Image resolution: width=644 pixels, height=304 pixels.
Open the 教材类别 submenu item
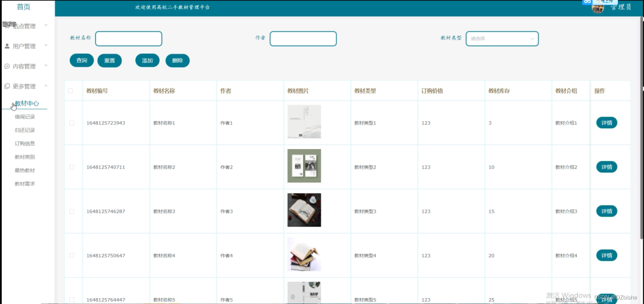coord(25,157)
